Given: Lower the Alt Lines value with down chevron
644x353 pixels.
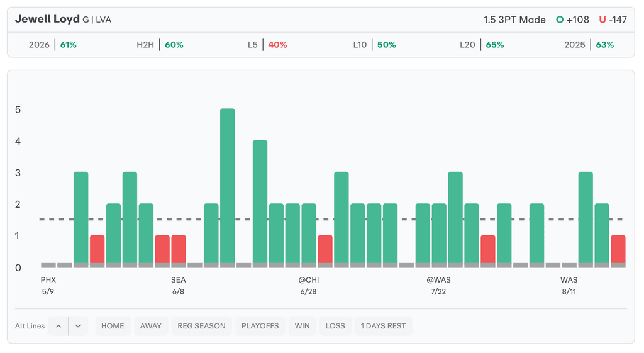Looking at the screenshot, I should click(78, 326).
